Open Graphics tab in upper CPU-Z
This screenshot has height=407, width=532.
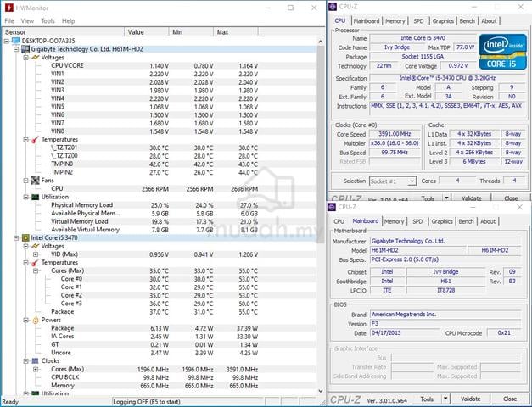pyautogui.click(x=443, y=21)
